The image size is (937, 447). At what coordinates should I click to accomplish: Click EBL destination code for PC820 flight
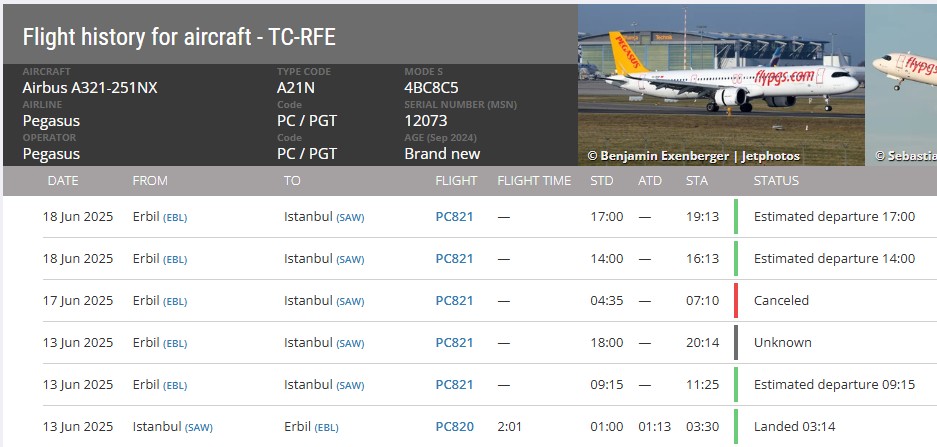pyautogui.click(x=326, y=428)
